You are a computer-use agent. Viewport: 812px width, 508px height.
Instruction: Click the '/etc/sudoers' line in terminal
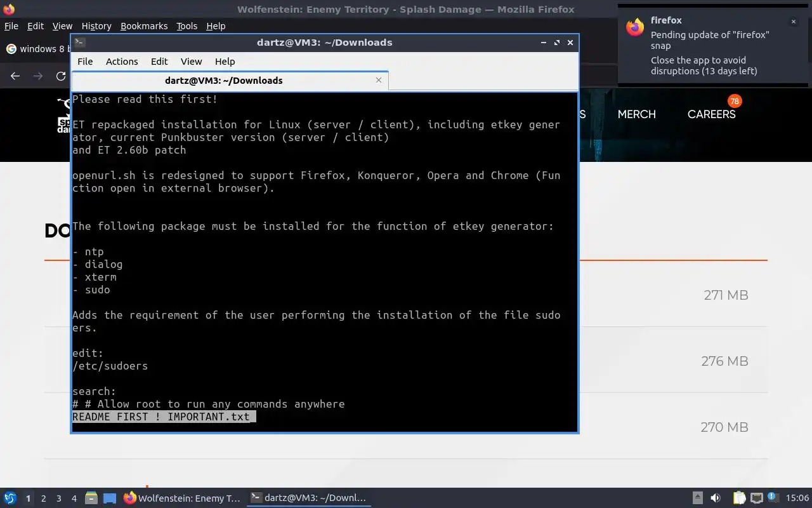pos(110,366)
